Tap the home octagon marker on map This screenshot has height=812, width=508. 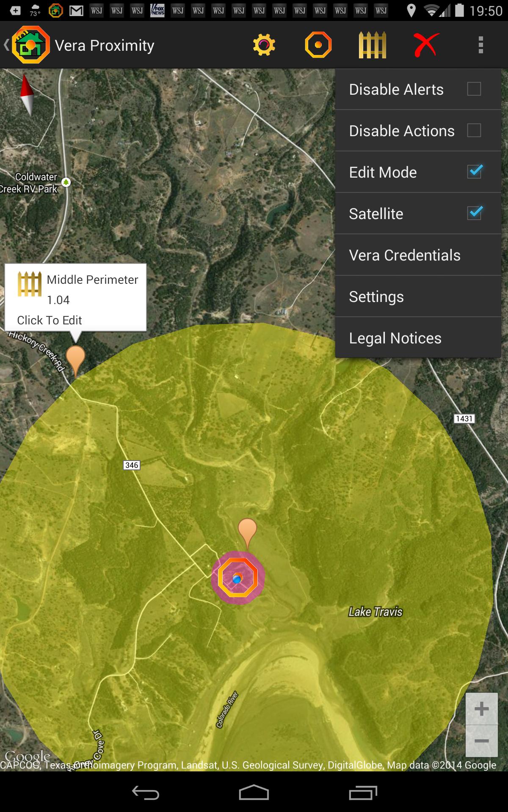238,578
